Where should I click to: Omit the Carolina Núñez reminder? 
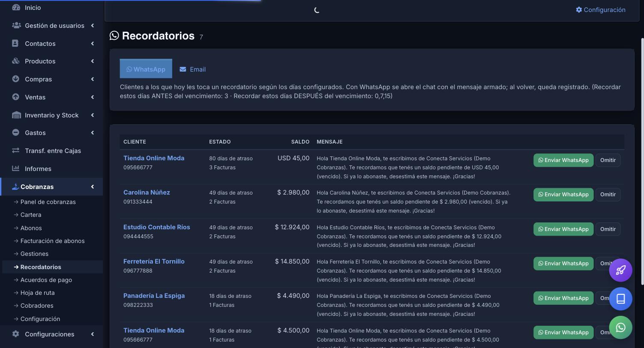pyautogui.click(x=608, y=195)
